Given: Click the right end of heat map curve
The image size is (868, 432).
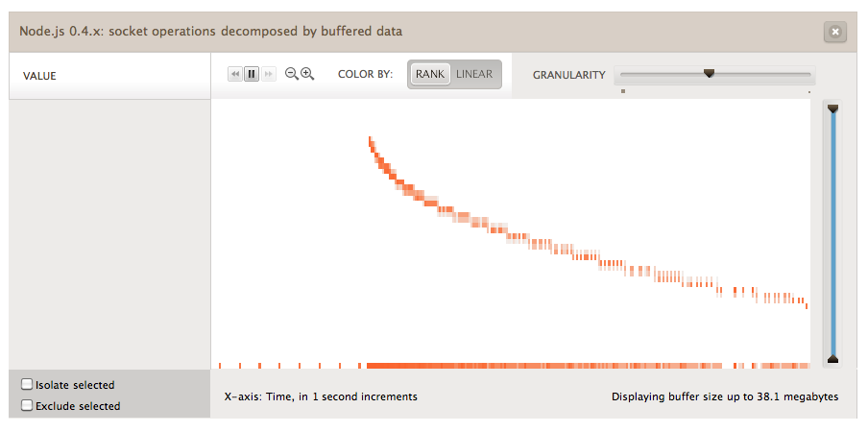Looking at the screenshot, I should pyautogui.click(x=807, y=306).
